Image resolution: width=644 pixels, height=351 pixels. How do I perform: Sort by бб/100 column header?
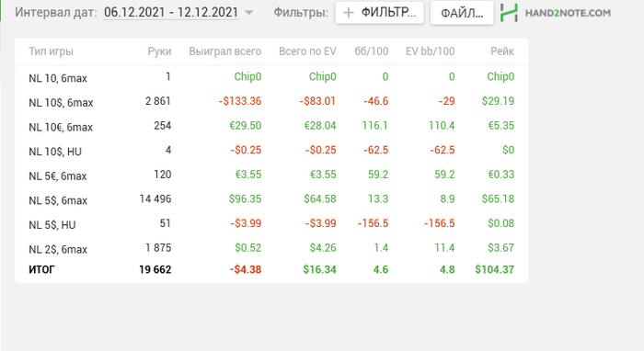coord(372,51)
